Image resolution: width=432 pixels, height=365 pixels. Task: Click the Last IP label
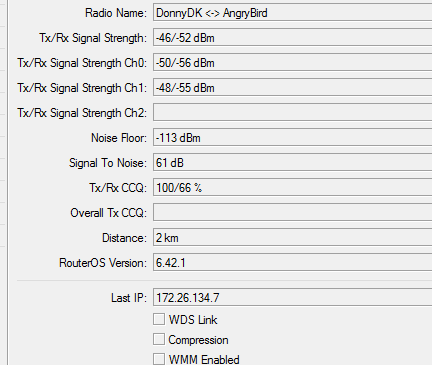coord(129,298)
